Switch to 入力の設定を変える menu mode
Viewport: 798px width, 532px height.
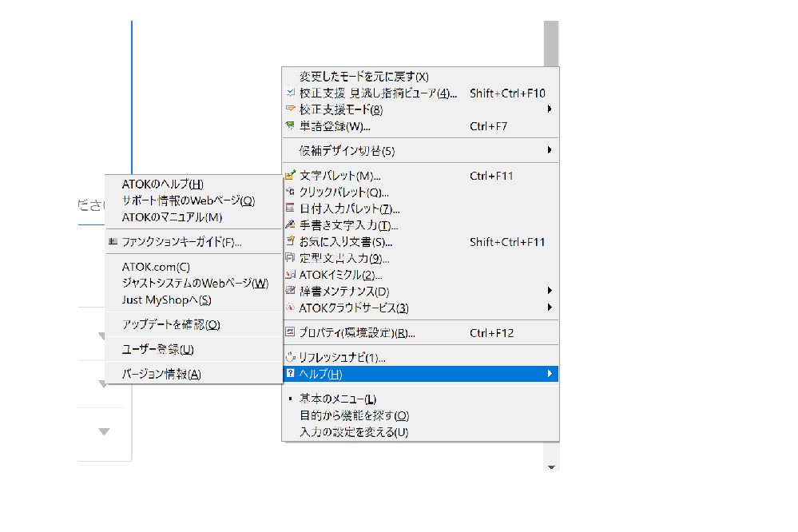[x=354, y=432]
